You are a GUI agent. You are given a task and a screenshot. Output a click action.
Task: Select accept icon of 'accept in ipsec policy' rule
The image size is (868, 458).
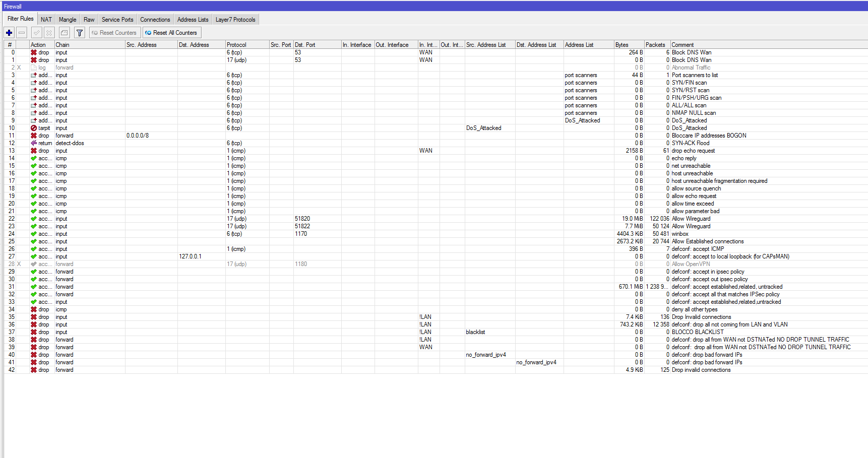[34, 272]
